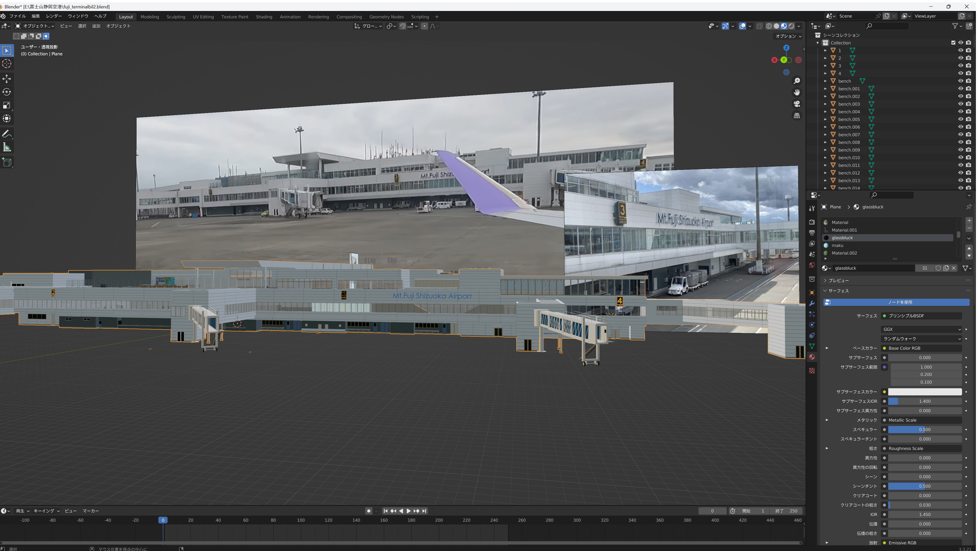Screen dimensions: 980x551
Task: Switch to rendered viewport shading
Action: [x=791, y=26]
